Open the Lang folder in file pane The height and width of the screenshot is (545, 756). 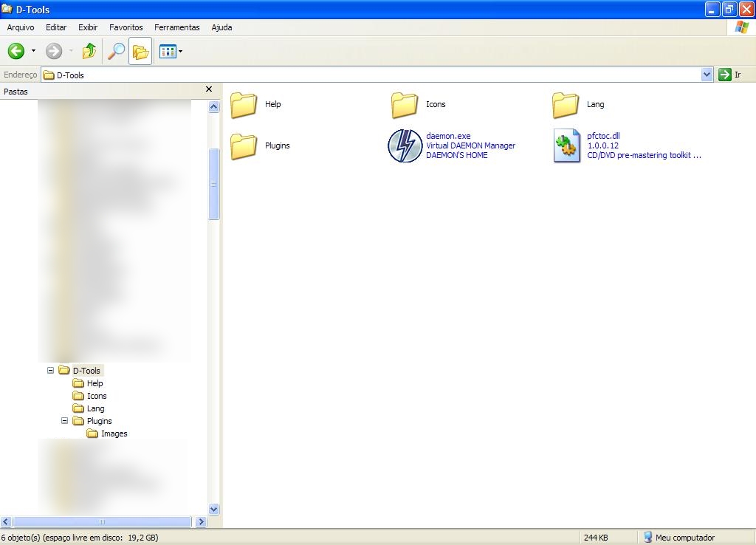pos(566,105)
